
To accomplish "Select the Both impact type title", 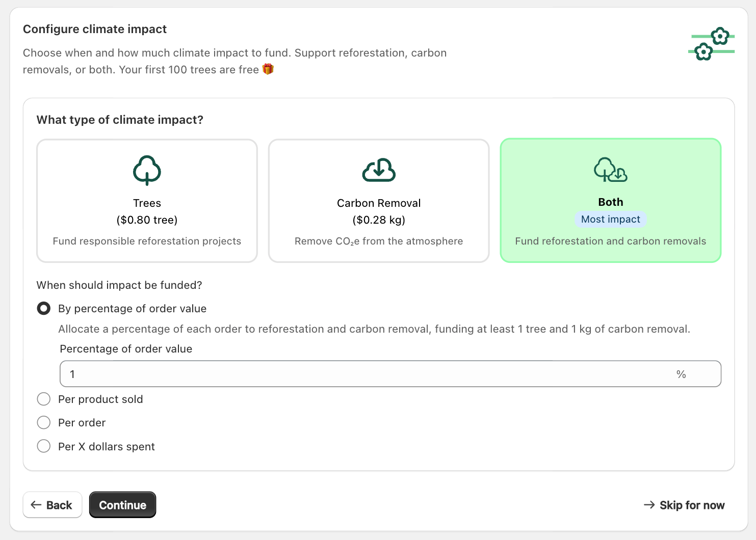I will (x=610, y=202).
